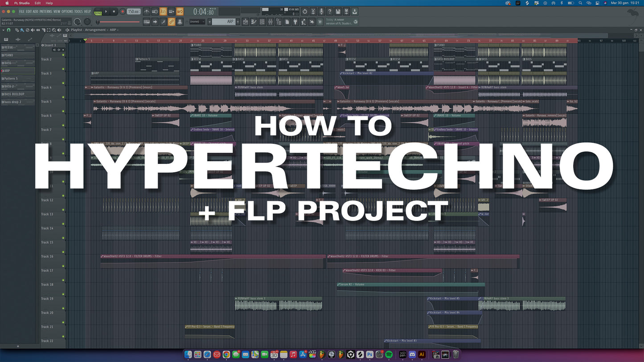Select the BASS BUILDUP pattern in list
The width and height of the screenshot is (644, 362).
tap(15, 94)
